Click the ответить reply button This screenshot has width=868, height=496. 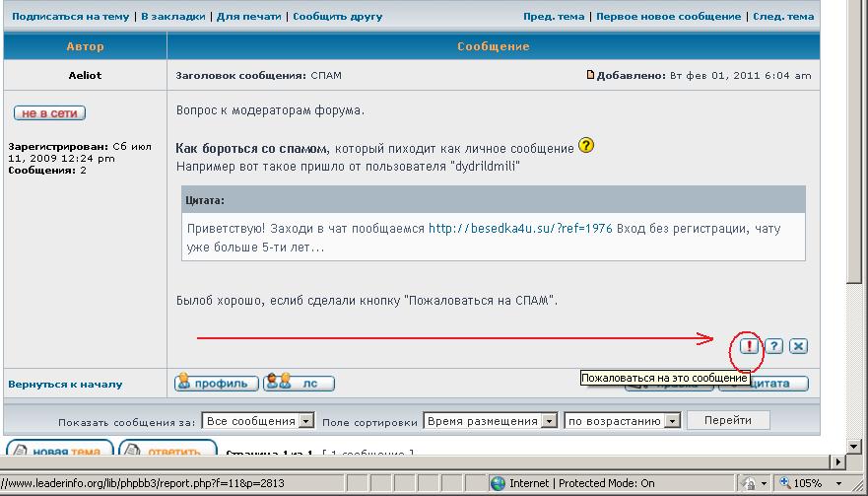[167, 448]
